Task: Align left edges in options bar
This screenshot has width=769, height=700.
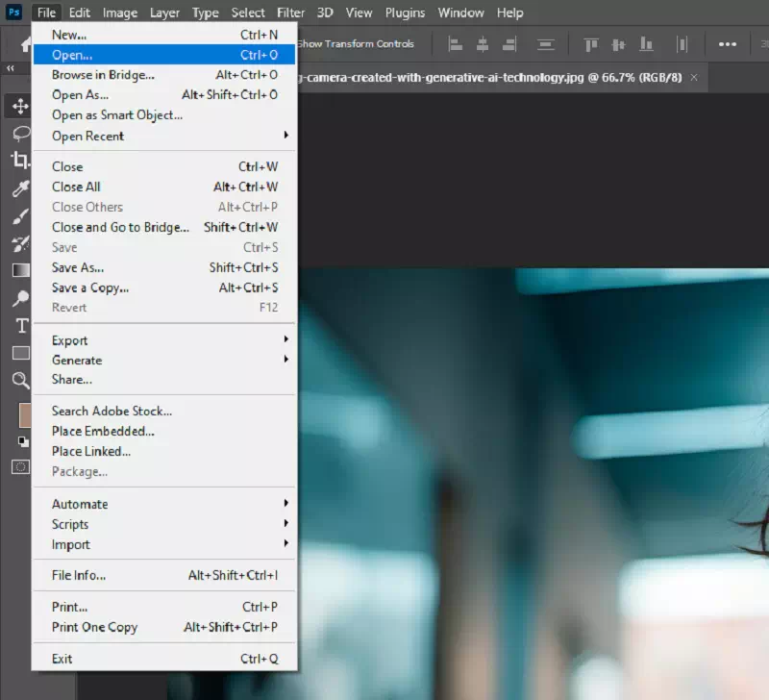Action: tap(456, 44)
